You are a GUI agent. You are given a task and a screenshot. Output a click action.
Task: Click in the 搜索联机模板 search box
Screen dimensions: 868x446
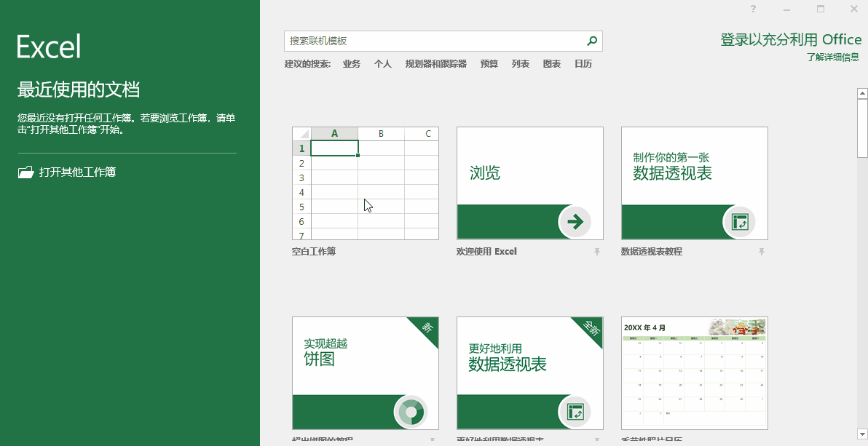(x=443, y=41)
